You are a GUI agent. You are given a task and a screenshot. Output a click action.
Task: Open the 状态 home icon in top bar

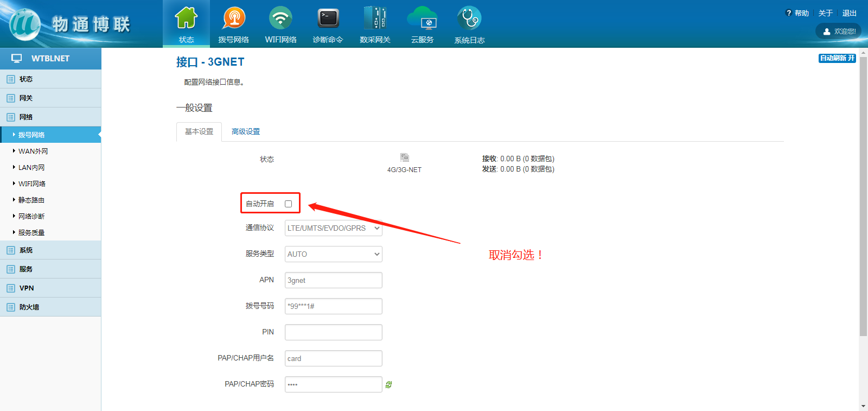click(186, 18)
